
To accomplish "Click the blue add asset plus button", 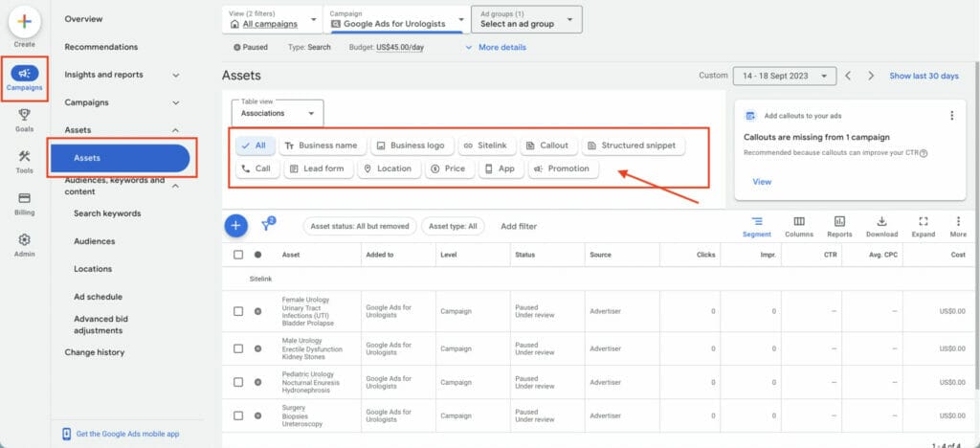I will click(235, 226).
